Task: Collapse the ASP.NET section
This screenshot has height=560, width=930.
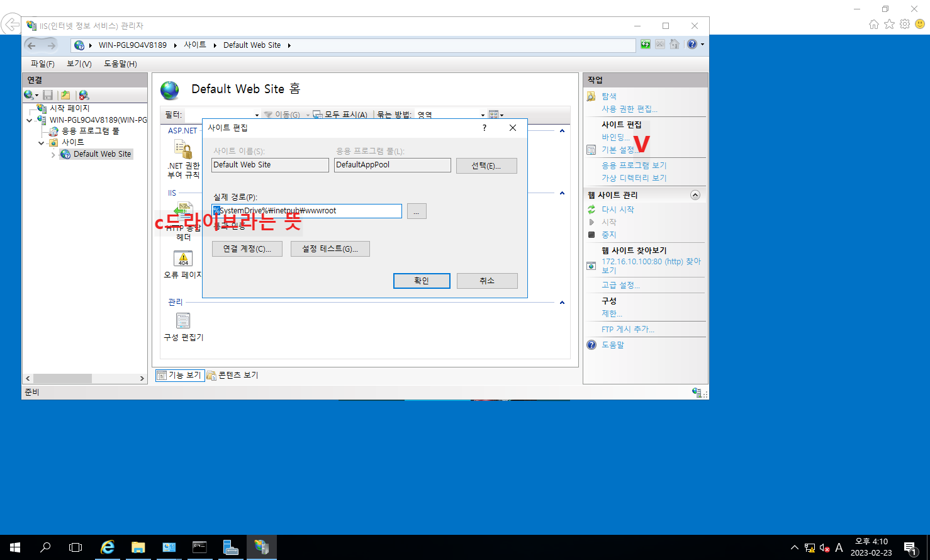Action: coord(563,131)
